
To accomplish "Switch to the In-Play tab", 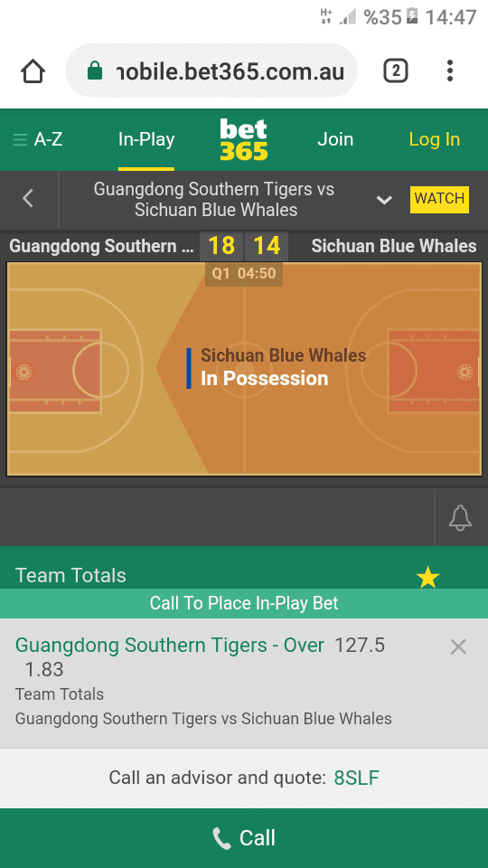I will (146, 139).
